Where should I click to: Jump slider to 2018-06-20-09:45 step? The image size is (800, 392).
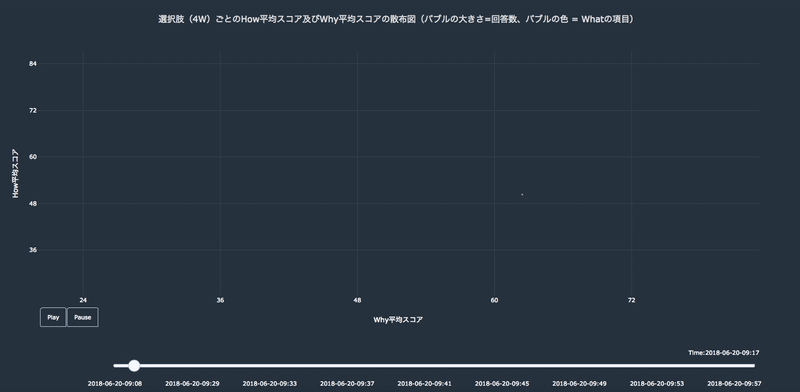tap(502, 383)
